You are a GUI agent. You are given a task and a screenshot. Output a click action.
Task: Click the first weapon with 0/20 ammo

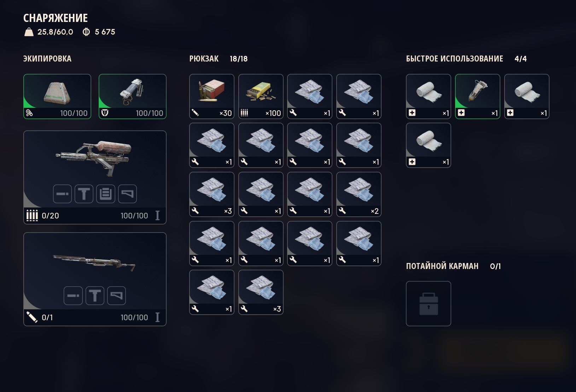[x=95, y=177]
